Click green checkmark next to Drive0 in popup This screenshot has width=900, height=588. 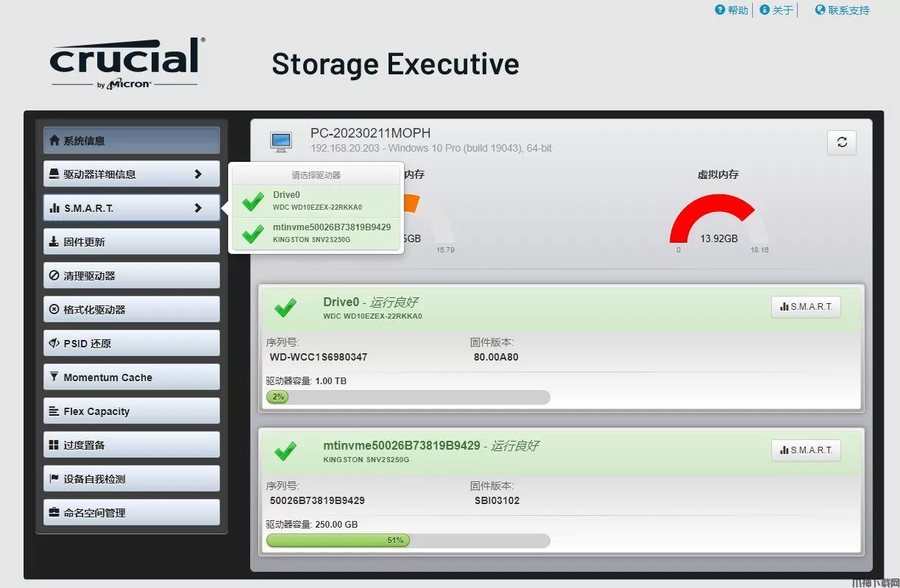tap(252, 201)
